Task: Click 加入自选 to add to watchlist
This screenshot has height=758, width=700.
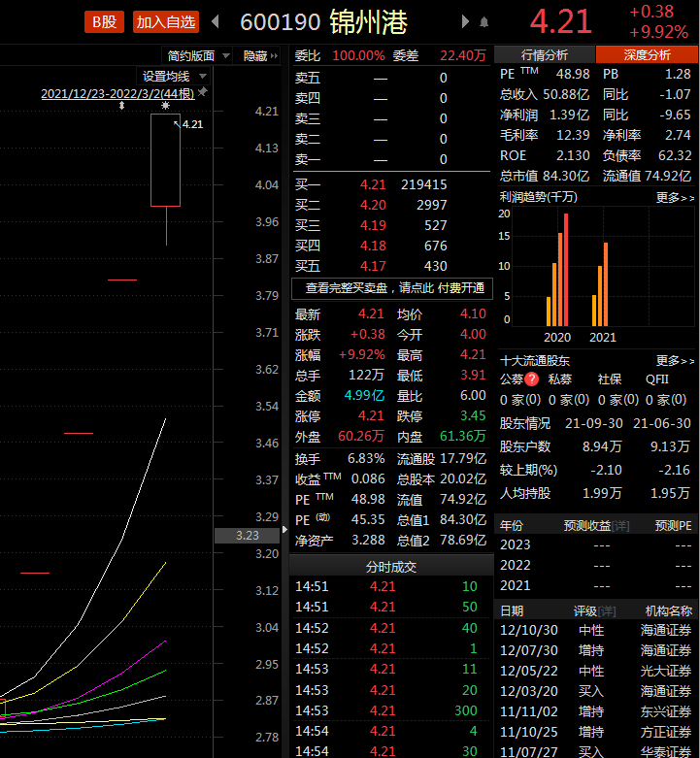Action: point(166,21)
